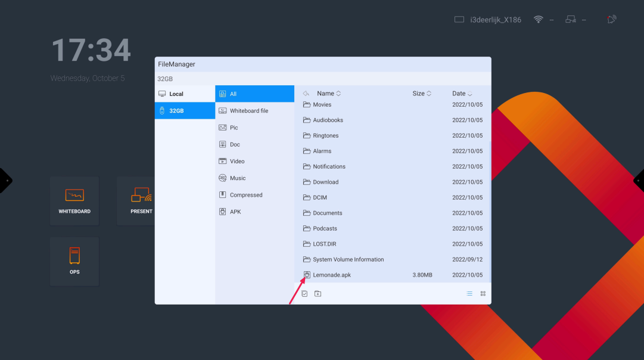Open the Video category filter
Viewport: 644px width, 360px height.
coord(237,161)
